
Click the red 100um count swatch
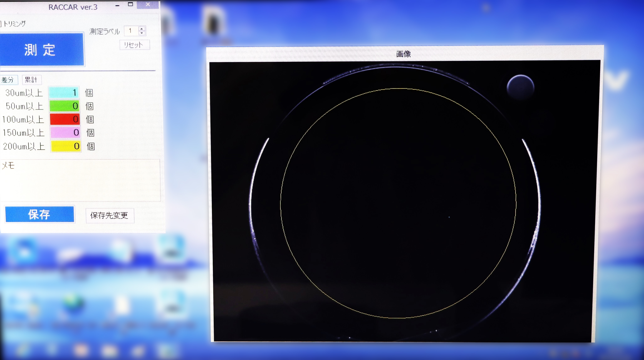point(65,119)
